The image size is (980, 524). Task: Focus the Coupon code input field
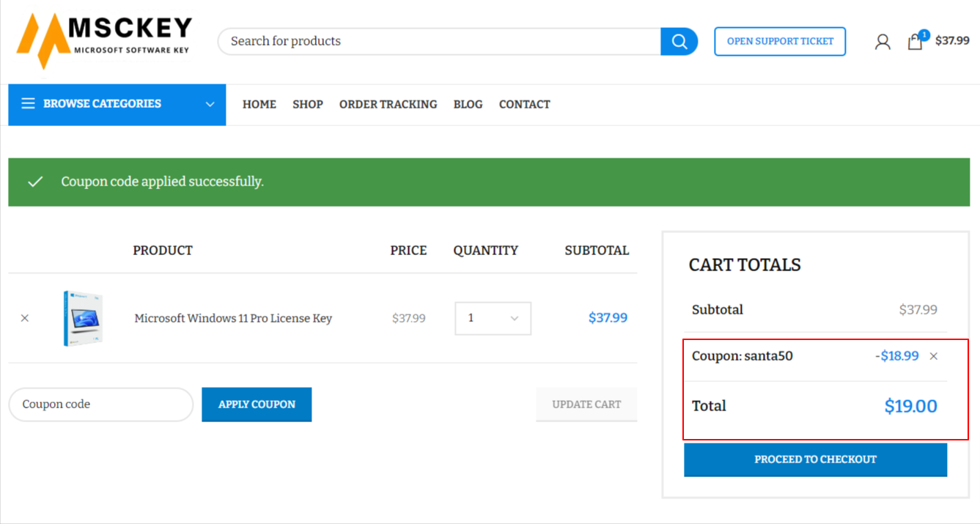click(100, 405)
